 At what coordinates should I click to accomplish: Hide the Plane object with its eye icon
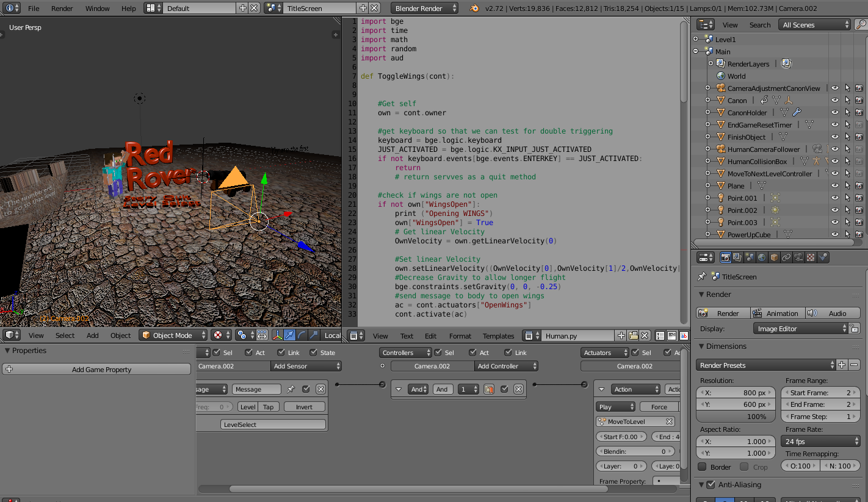(x=834, y=186)
